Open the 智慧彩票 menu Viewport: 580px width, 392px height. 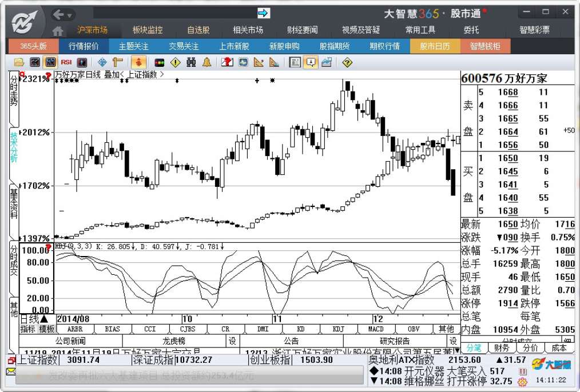(x=534, y=30)
